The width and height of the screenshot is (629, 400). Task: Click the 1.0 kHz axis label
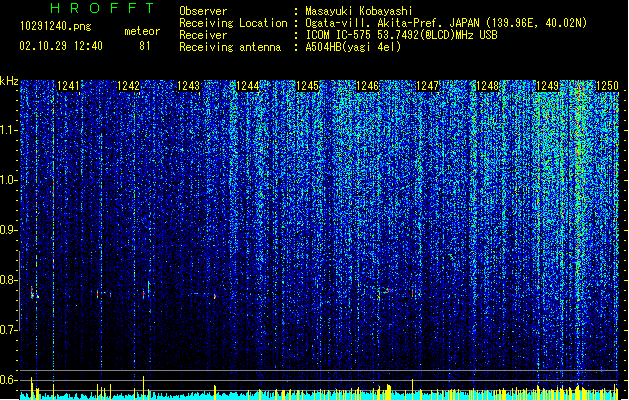click(x=9, y=180)
